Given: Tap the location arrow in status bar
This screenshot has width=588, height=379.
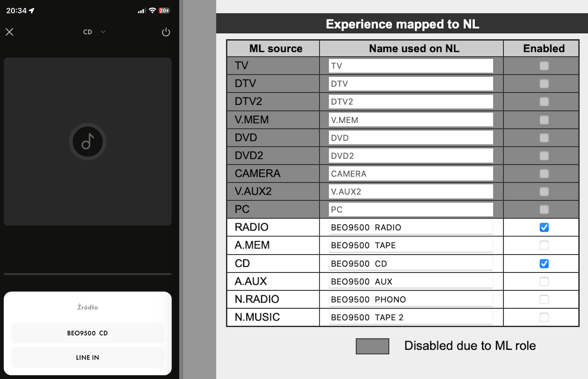Looking at the screenshot, I should (32, 10).
